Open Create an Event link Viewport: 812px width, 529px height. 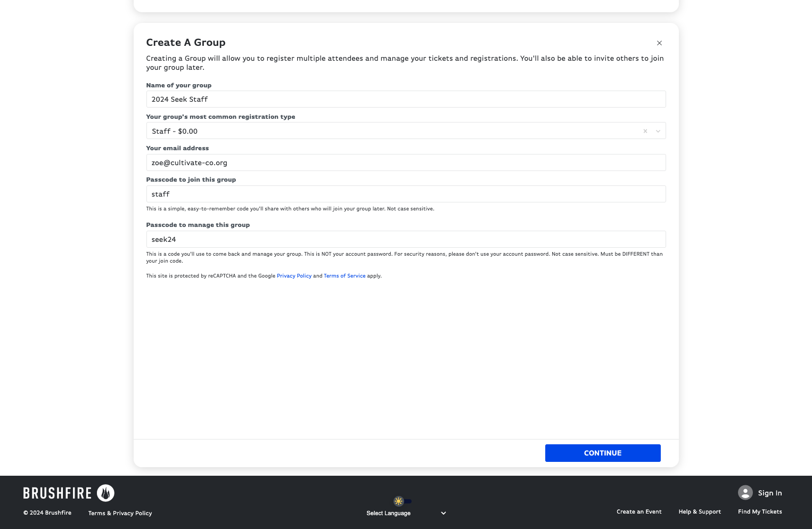point(639,511)
